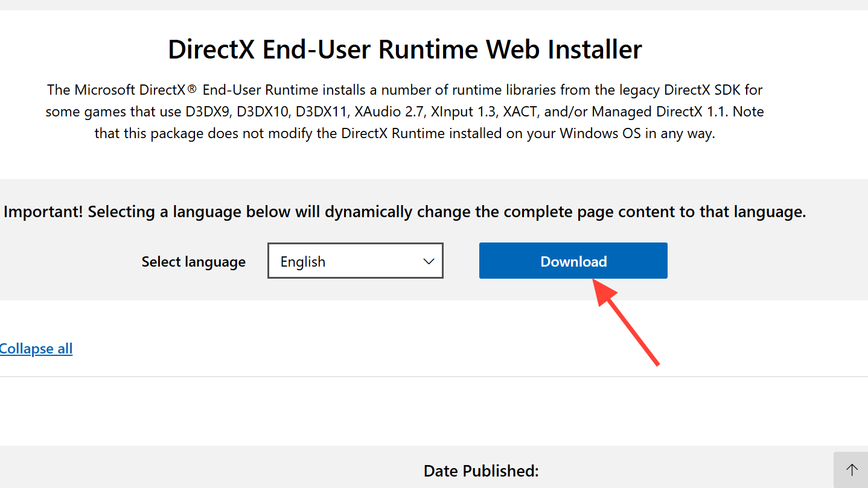The image size is (868, 488).
Task: Click the blue Download button
Action: (x=573, y=261)
